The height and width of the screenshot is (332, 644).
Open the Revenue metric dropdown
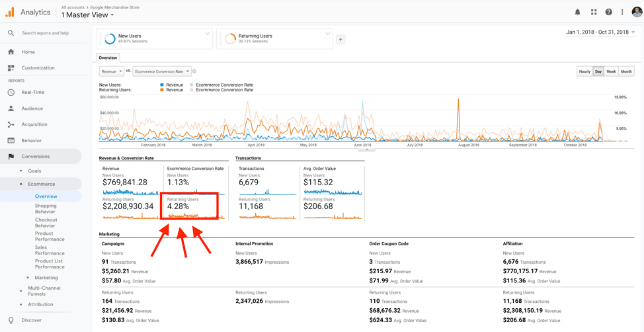point(111,71)
